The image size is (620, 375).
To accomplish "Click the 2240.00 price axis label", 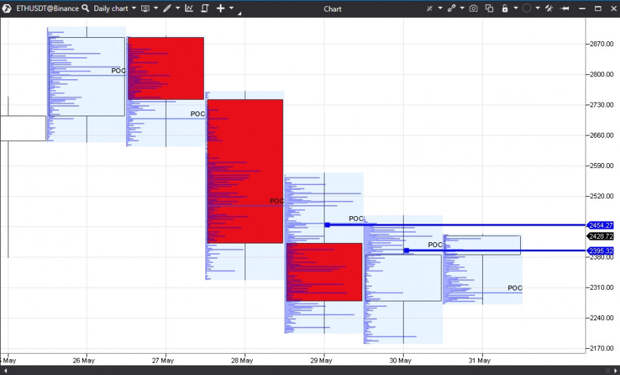I will [x=601, y=318].
